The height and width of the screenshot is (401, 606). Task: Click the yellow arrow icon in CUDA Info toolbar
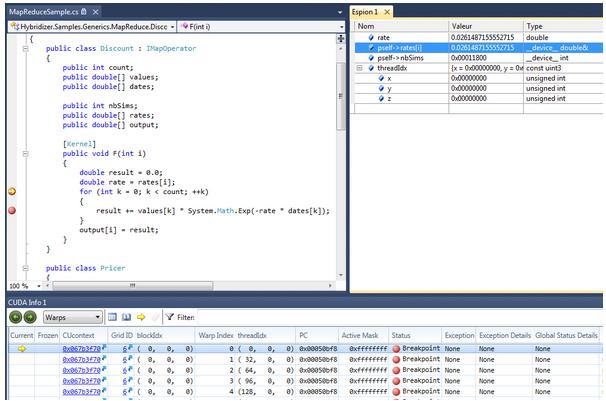141,317
